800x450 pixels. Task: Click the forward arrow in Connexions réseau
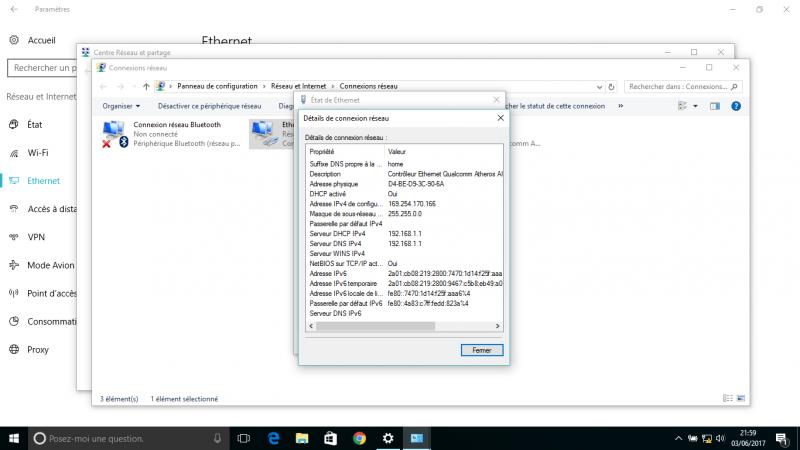click(120, 87)
